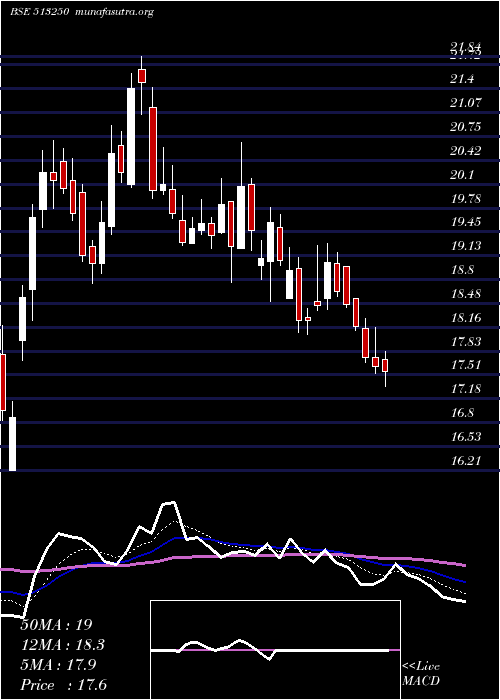The image size is (500, 700).
Task: Click the 20.42 price axis label
Action: coord(466,151)
